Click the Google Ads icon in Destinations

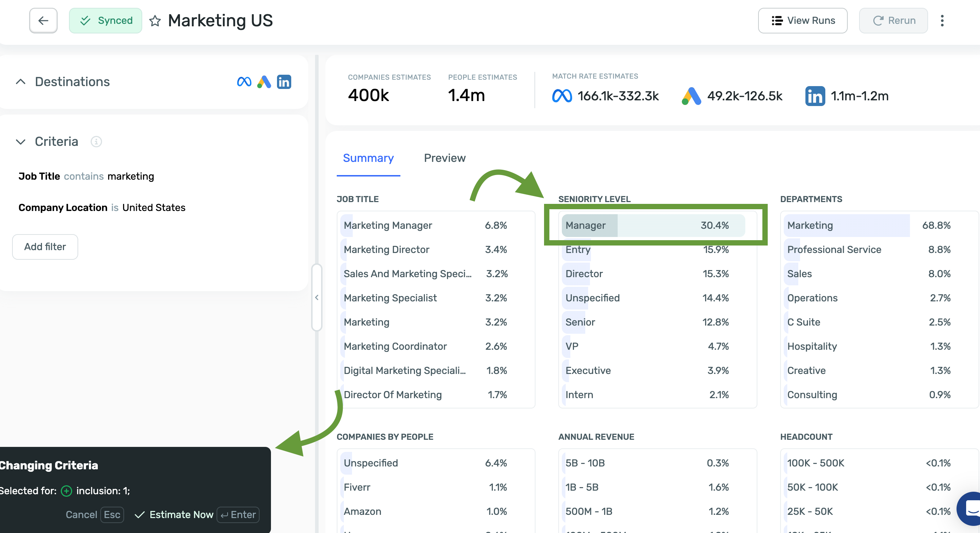[x=264, y=82]
